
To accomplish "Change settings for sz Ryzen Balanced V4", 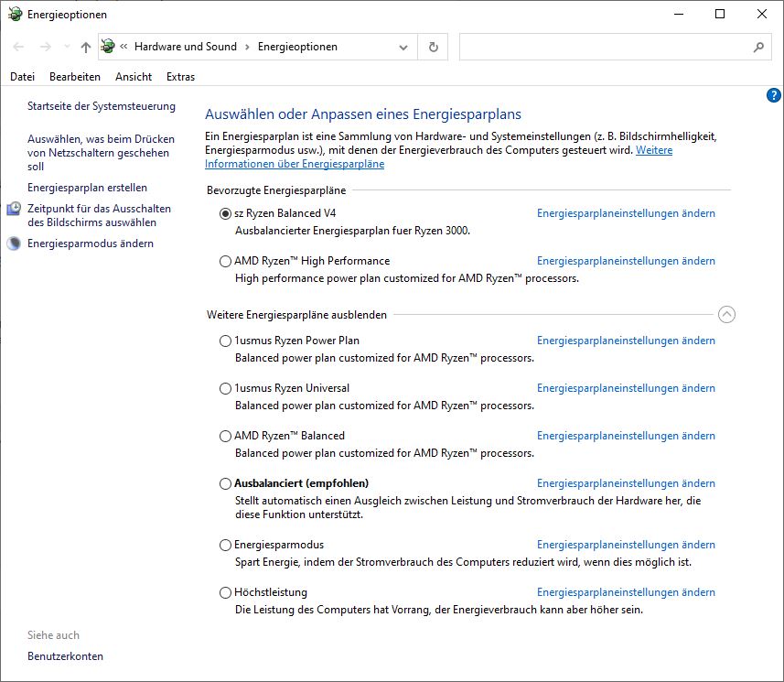I will click(x=626, y=213).
